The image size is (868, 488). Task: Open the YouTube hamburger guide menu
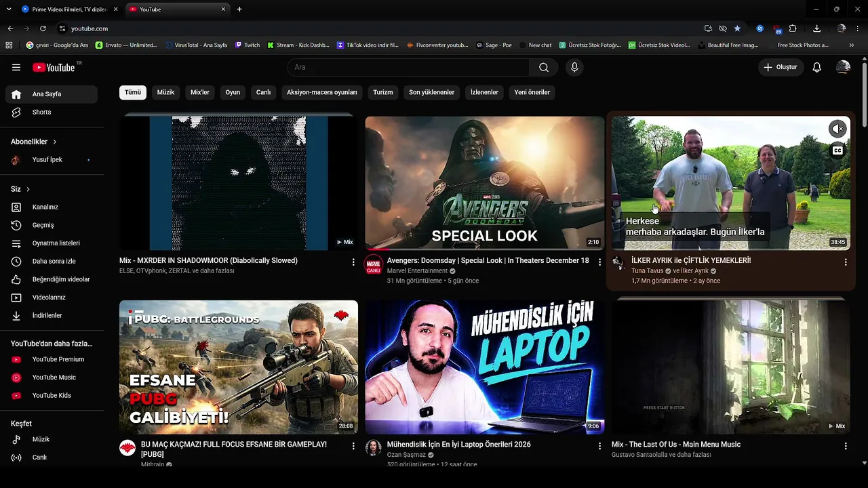point(16,67)
